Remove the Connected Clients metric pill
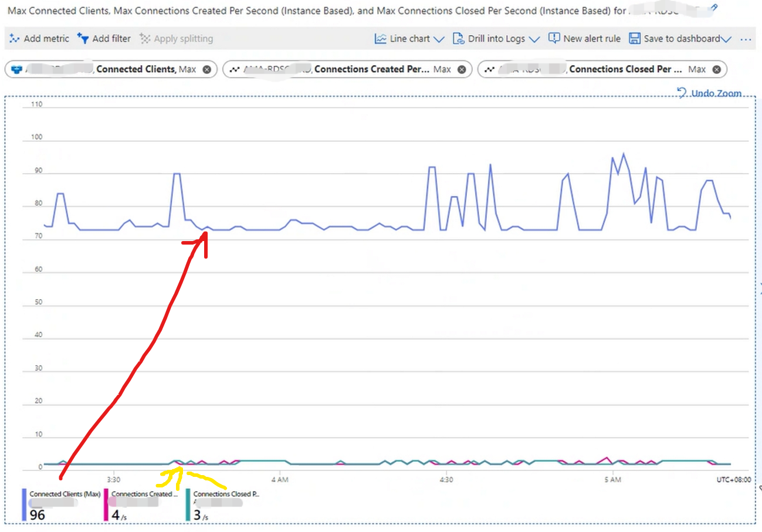Viewport: 762px width, 532px height. (206, 69)
